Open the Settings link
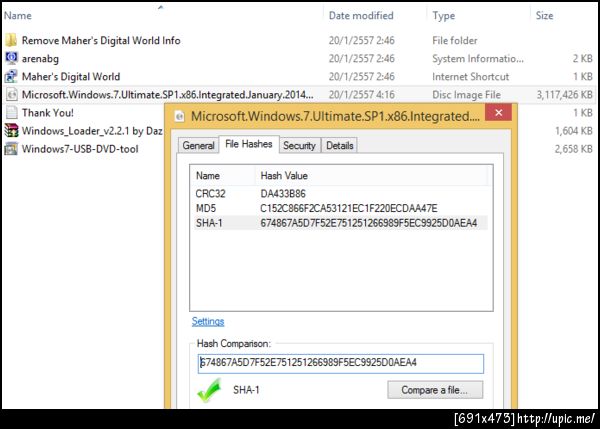 208,321
